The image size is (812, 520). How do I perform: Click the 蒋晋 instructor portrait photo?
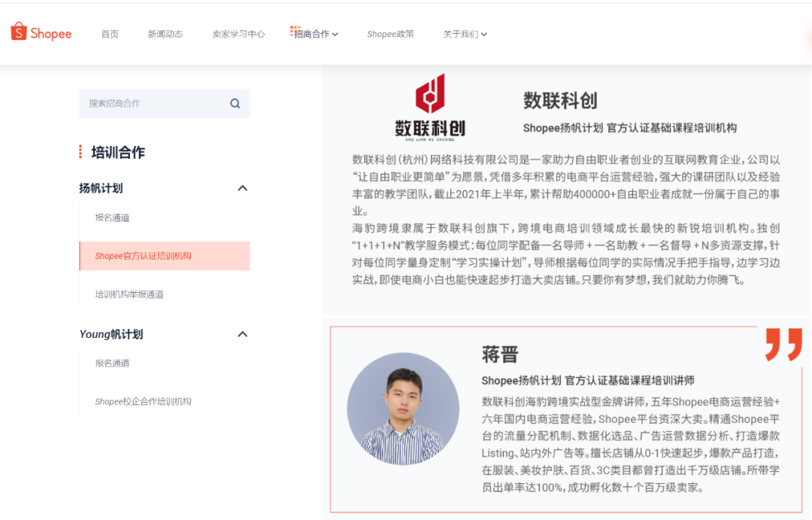pos(403,409)
